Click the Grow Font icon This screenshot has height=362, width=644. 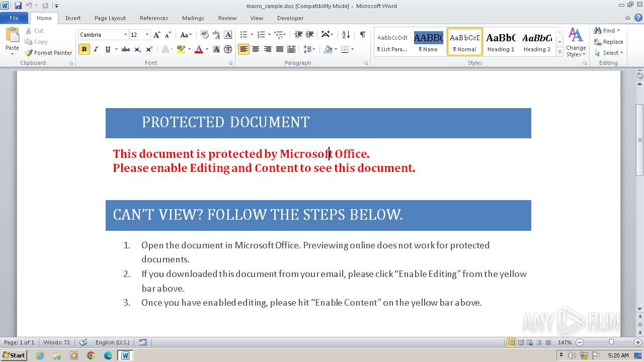pyautogui.click(x=157, y=35)
